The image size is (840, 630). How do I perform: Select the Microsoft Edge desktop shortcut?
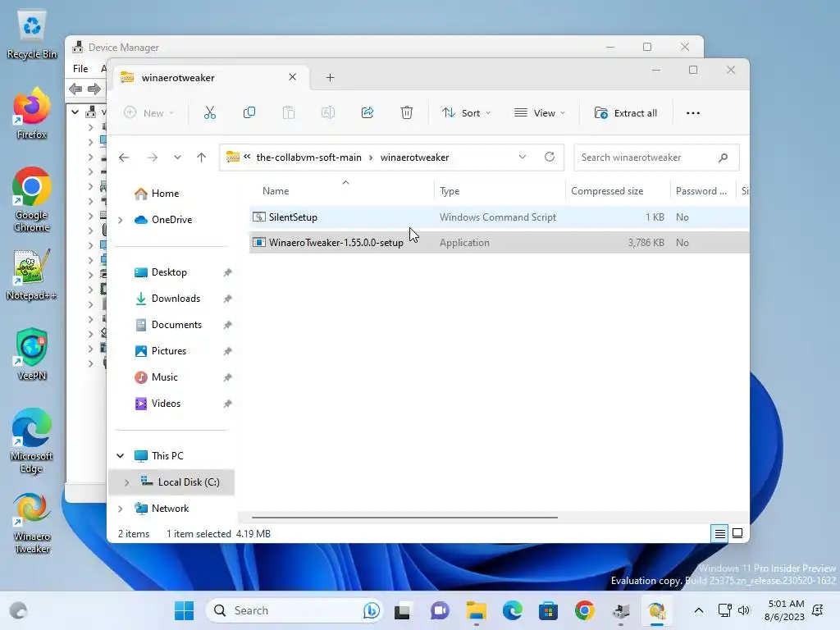32,441
